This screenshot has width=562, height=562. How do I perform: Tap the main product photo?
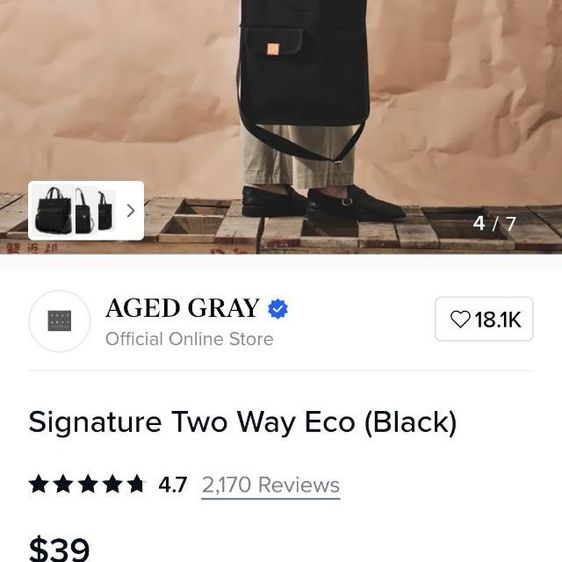pos(281,108)
